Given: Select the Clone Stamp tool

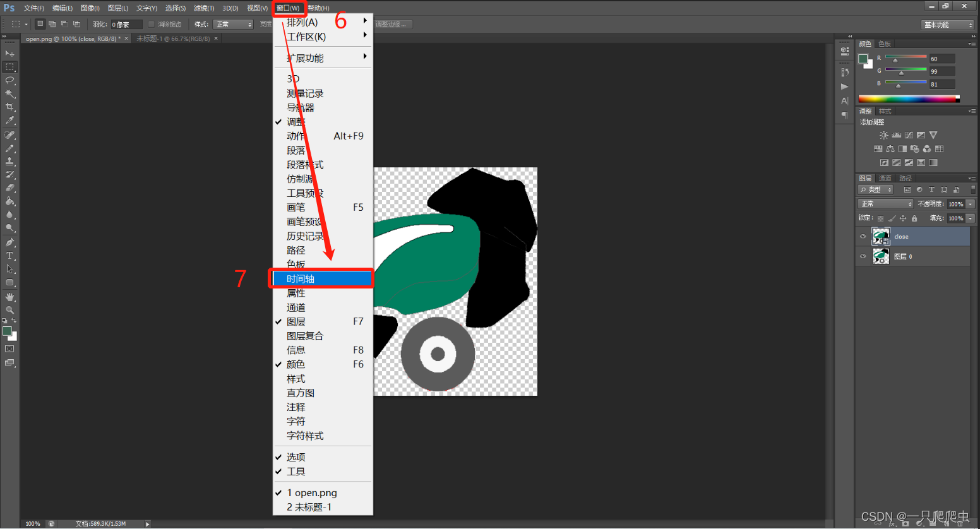Looking at the screenshot, I should point(9,162).
